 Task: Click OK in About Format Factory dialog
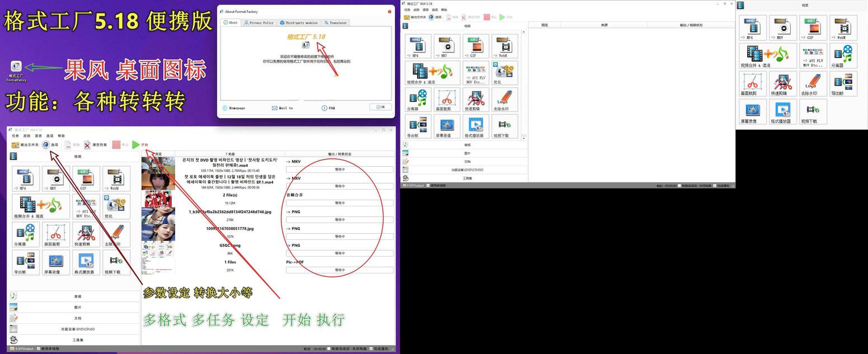click(x=381, y=107)
